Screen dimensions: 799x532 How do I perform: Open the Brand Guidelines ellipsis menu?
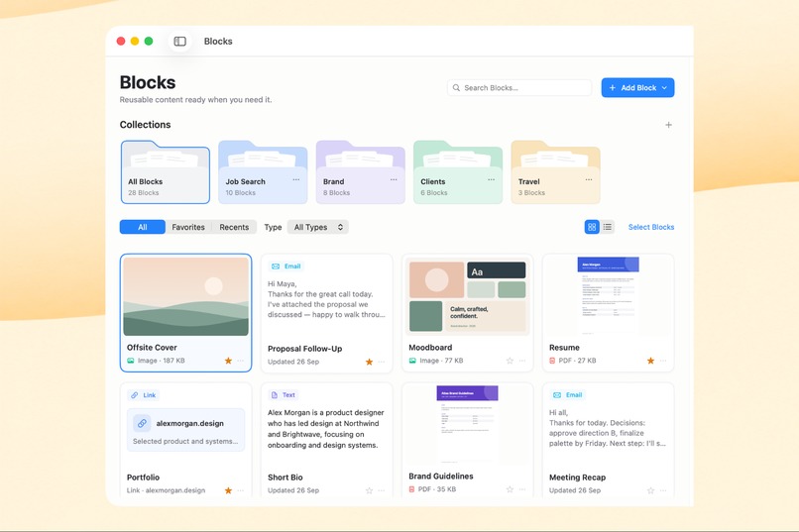pos(522,489)
